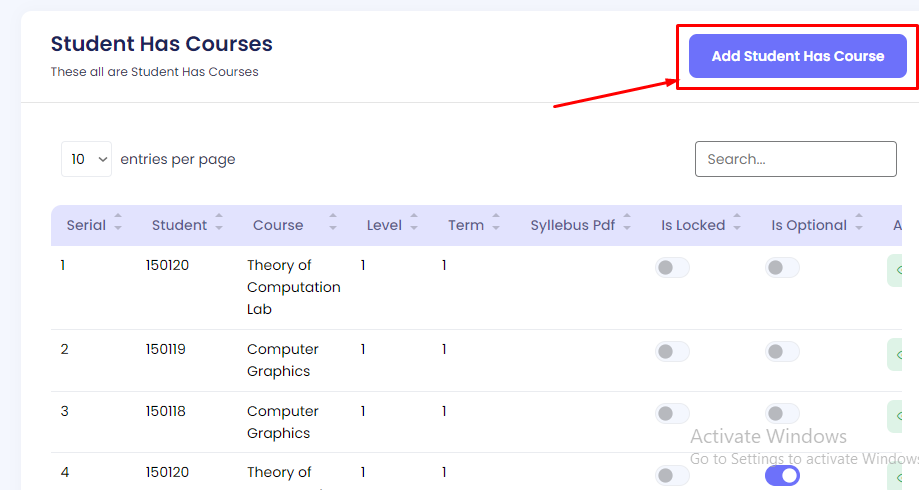Click the sort arrows beside Syllebus Pdf header
The image size is (919, 490).
tap(627, 224)
